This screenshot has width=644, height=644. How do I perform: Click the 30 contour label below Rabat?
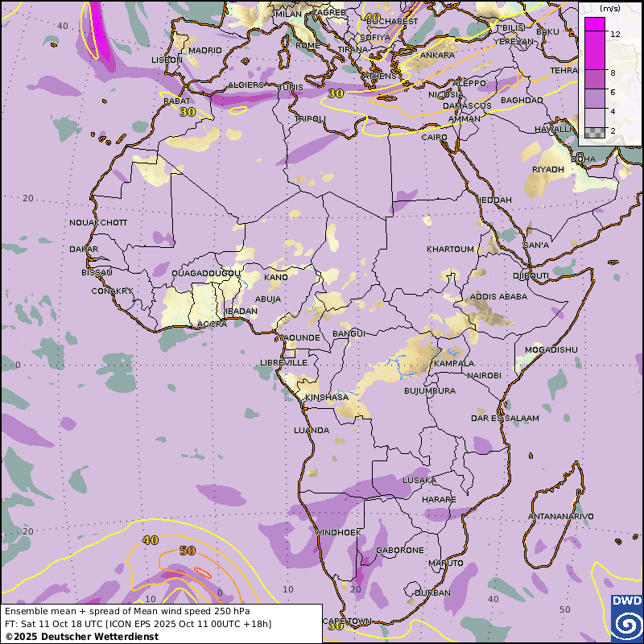pyautogui.click(x=188, y=112)
